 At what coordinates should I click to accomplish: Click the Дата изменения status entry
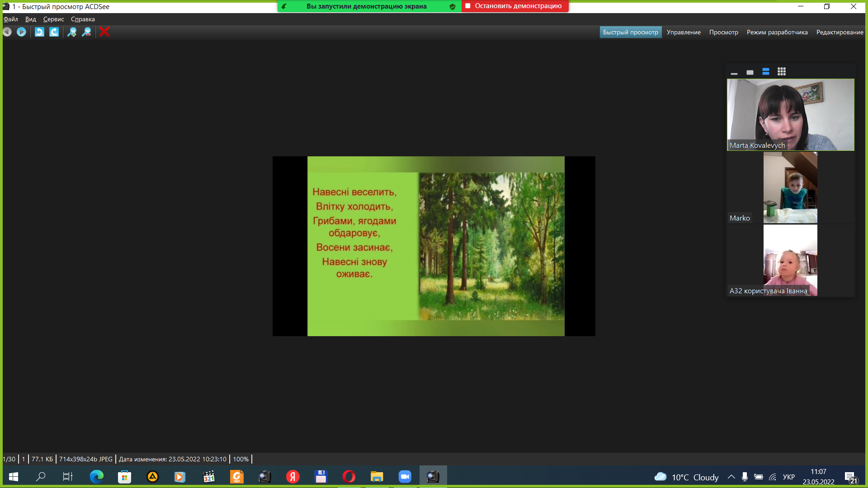point(173,459)
